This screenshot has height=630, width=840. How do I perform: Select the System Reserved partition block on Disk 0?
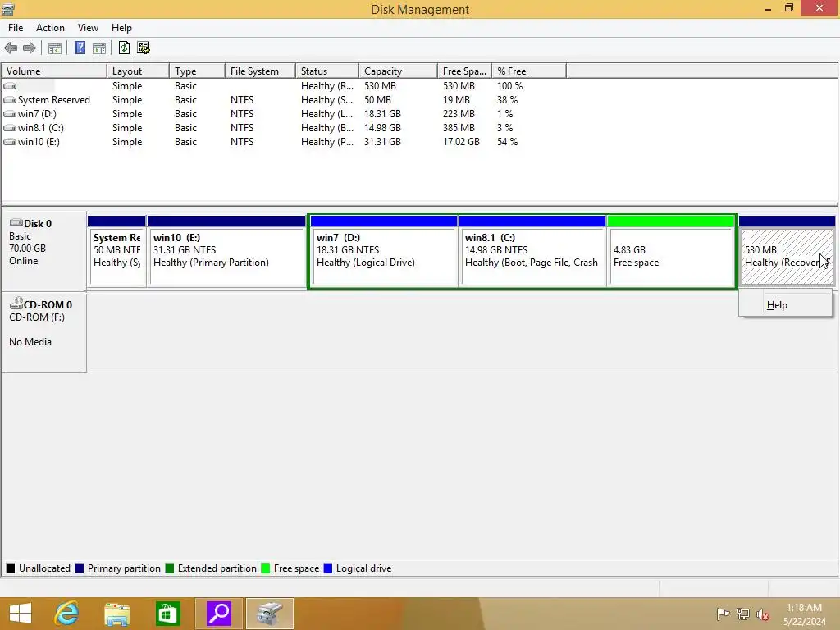(116, 251)
